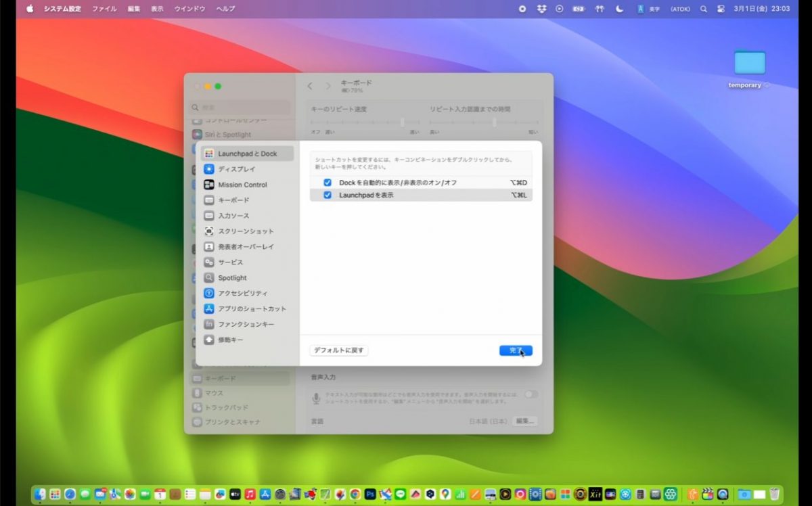The image size is (812, 506).
Task: Choose キーボード in the shortcuts sidebar list
Action: click(x=248, y=200)
